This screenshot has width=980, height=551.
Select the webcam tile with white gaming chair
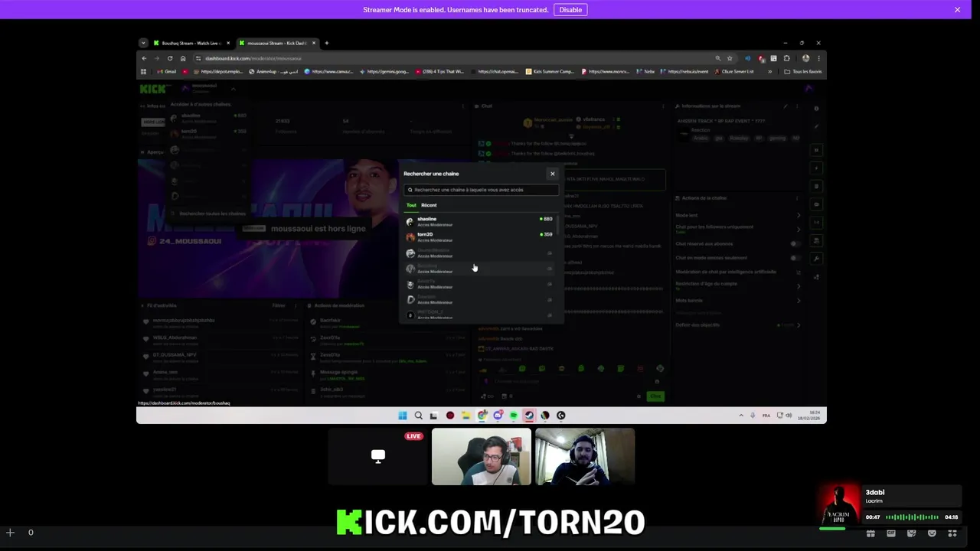click(x=481, y=456)
